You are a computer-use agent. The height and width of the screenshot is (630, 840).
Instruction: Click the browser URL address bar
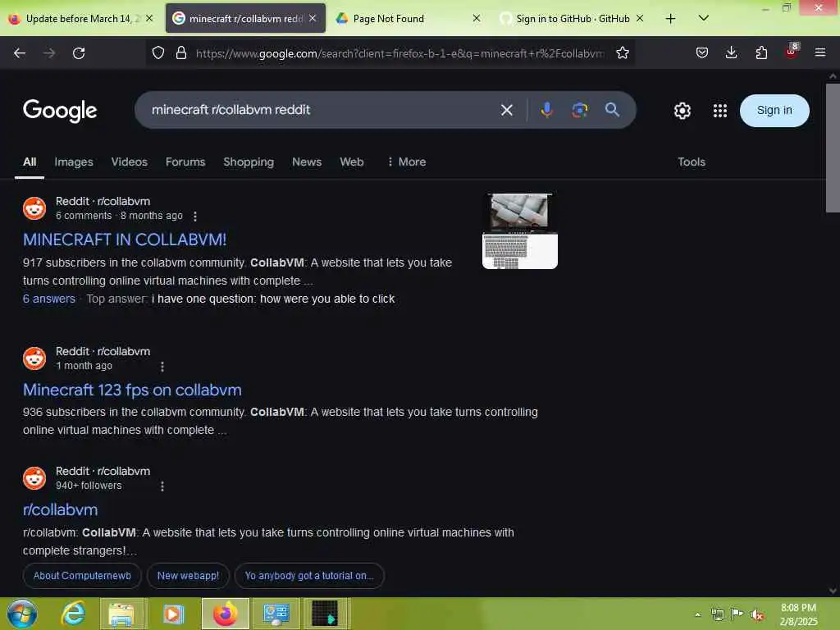pyautogui.click(x=399, y=53)
